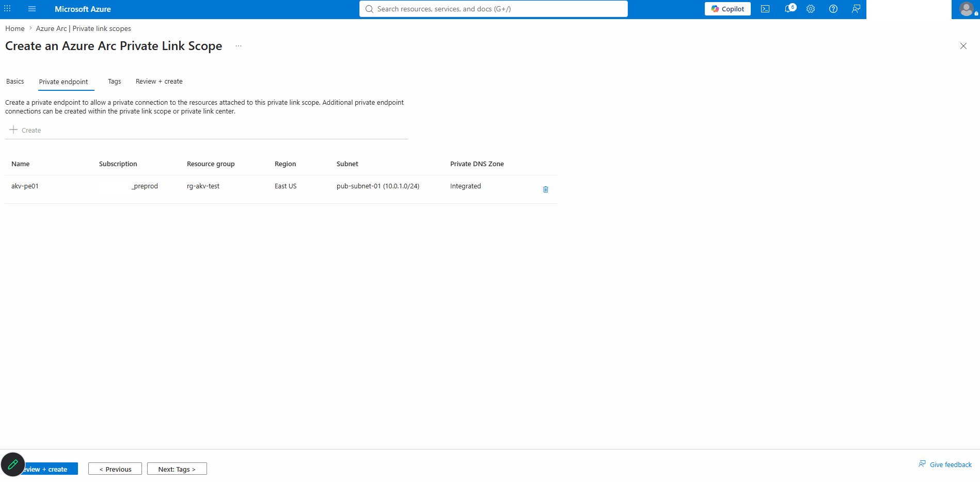This screenshot has width=980, height=482.
Task: Open the notifications bell
Action: (789, 9)
